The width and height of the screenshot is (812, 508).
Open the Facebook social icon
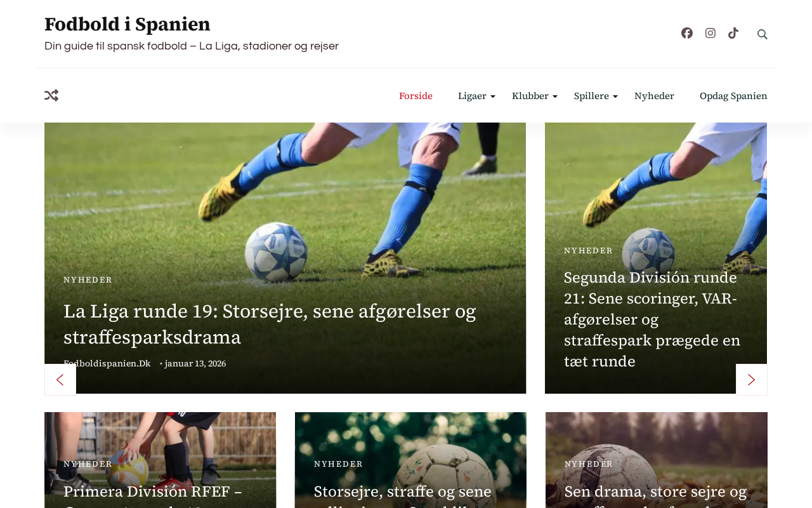[687, 33]
